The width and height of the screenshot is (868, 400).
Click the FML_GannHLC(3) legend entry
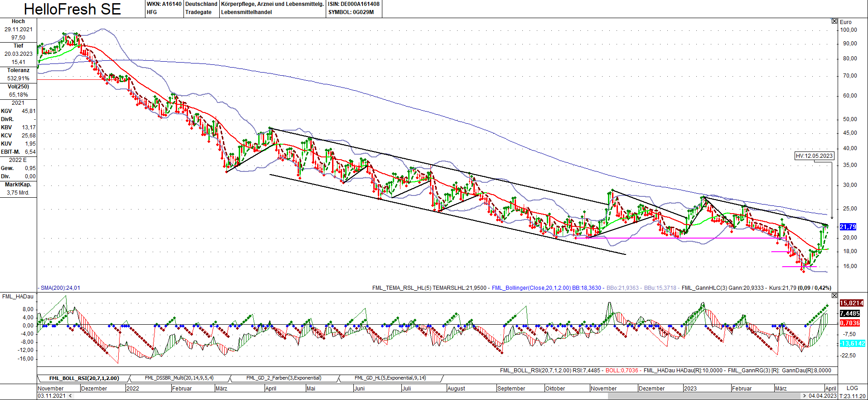coord(723,288)
